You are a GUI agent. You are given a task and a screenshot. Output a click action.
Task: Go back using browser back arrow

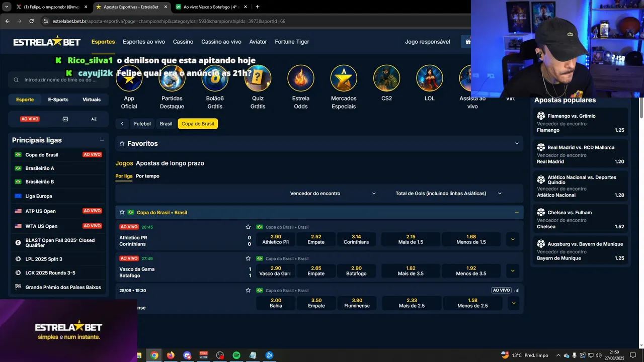[x=7, y=21]
